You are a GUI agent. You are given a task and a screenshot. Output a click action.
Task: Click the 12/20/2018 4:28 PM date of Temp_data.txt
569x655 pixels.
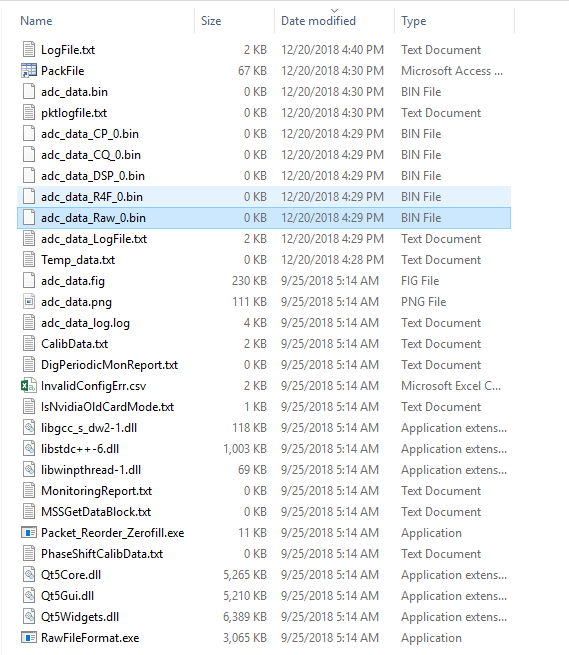point(333,259)
